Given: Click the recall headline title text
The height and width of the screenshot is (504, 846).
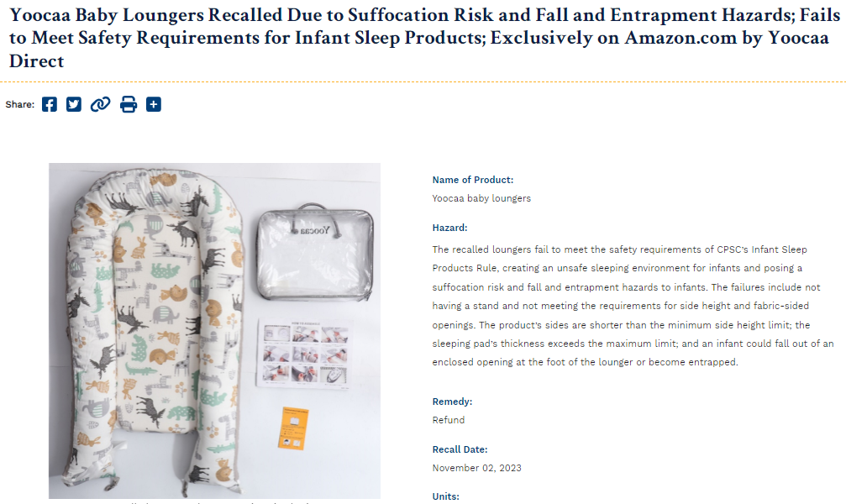Looking at the screenshot, I should coord(418,39).
